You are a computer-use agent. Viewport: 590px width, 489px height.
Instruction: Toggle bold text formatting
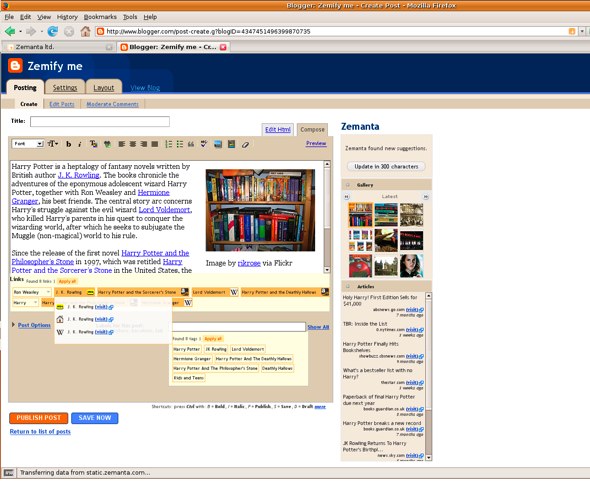point(68,144)
